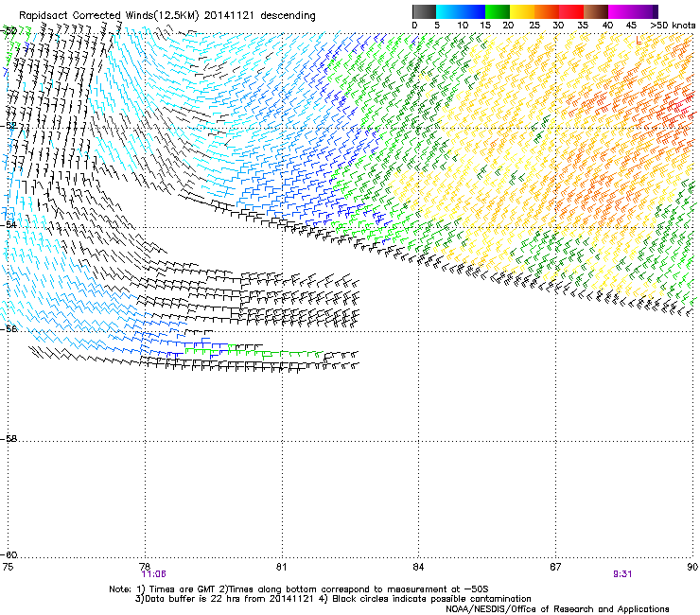Click the '>50 knots' legend label
Screen dimensions: 700x615
click(x=673, y=26)
